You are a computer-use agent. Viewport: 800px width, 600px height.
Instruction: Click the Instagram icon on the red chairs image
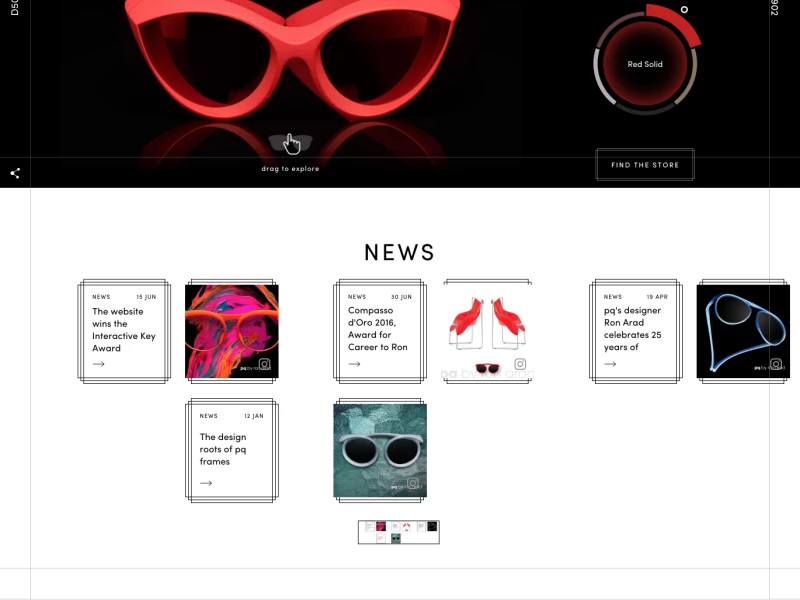tap(520, 364)
